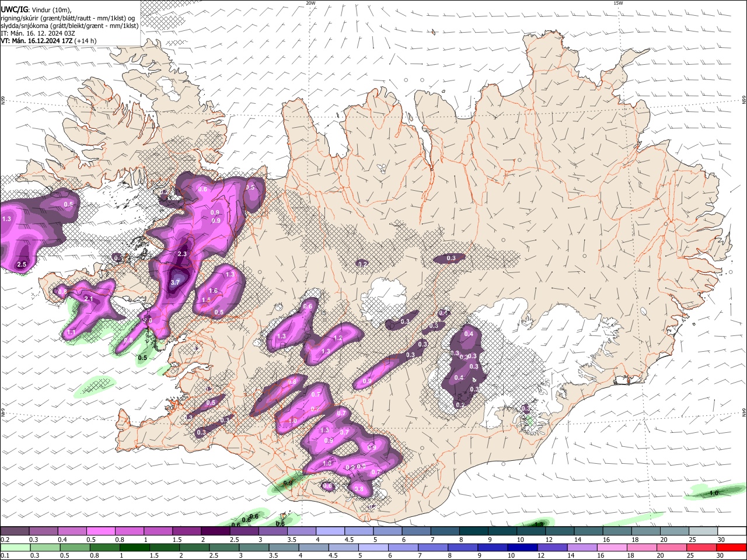747x560 pixels.
Task: Click the 3.8 value near the south coast
Action: (359, 489)
